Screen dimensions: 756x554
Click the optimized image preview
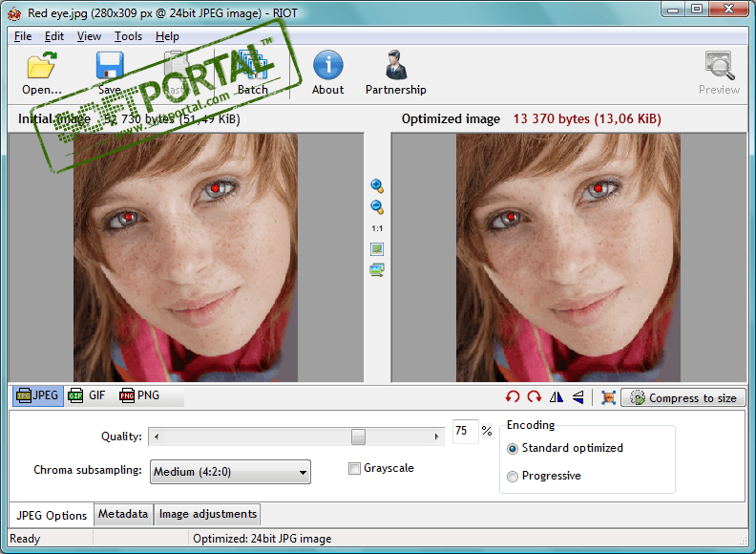[569, 258]
